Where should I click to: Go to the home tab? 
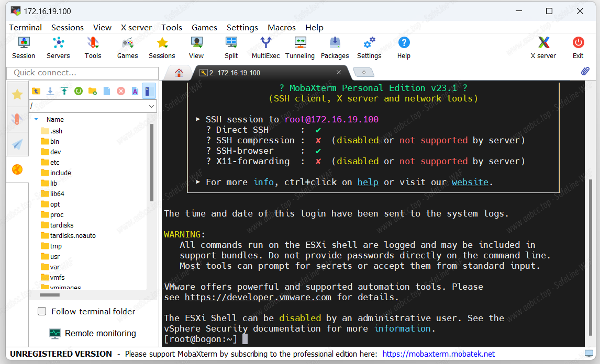pos(179,73)
